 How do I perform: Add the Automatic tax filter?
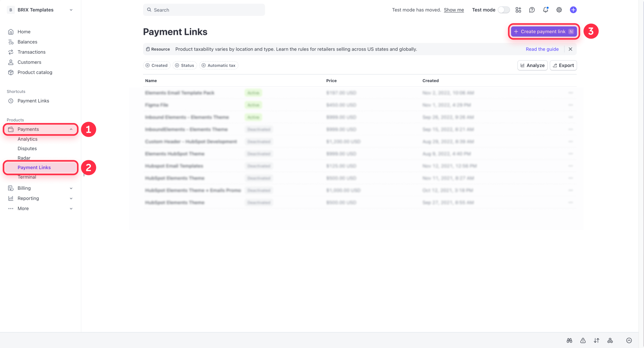tap(218, 65)
